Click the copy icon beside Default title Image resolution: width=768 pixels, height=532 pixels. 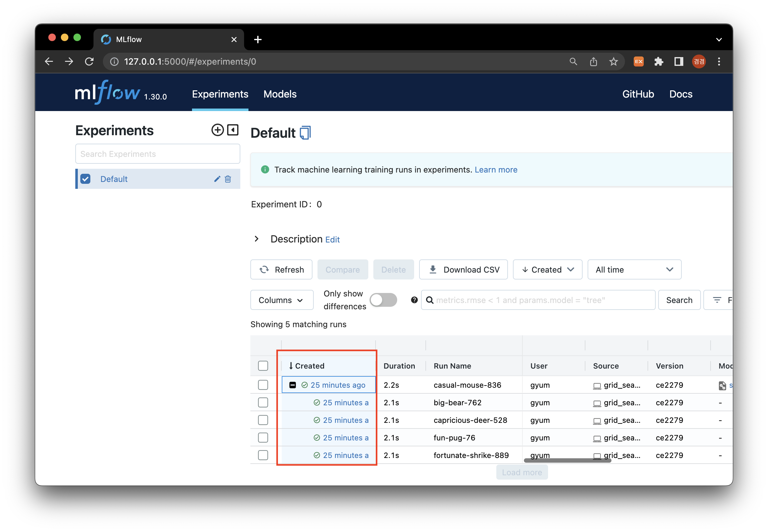305,133
